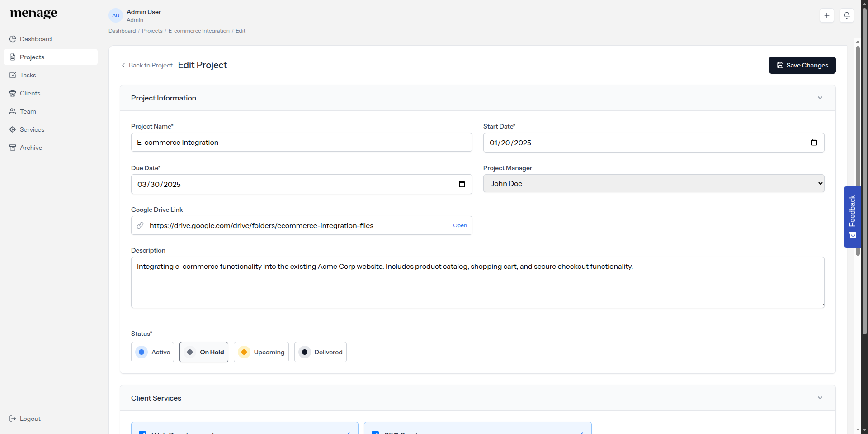Open the Google Drive folder link

(459, 225)
